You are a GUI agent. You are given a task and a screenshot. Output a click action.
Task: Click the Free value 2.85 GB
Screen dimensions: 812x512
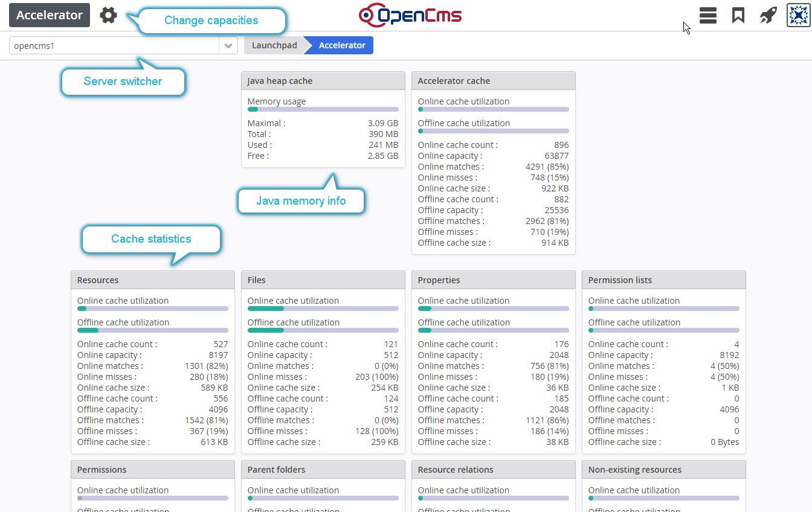pyautogui.click(x=383, y=156)
